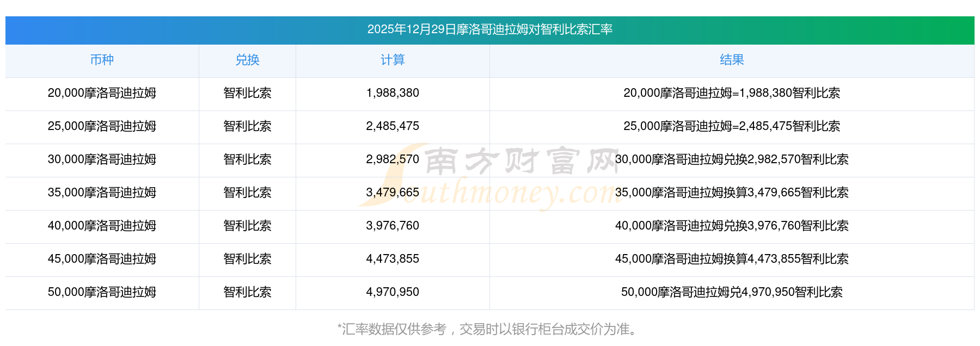Click the 结果 column header
Image resolution: width=980 pixels, height=346 pixels.
[x=732, y=60]
